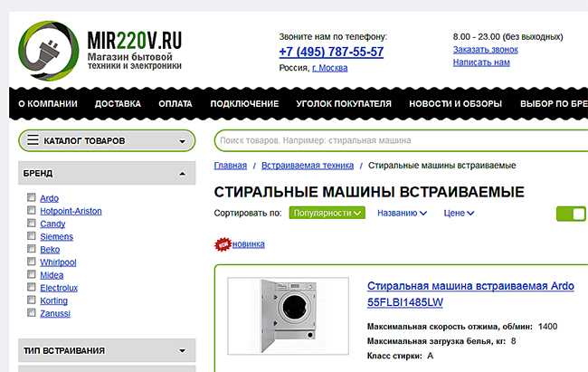Check the Electrolux brand checkbox
This screenshot has width=588, height=372.
pos(32,287)
